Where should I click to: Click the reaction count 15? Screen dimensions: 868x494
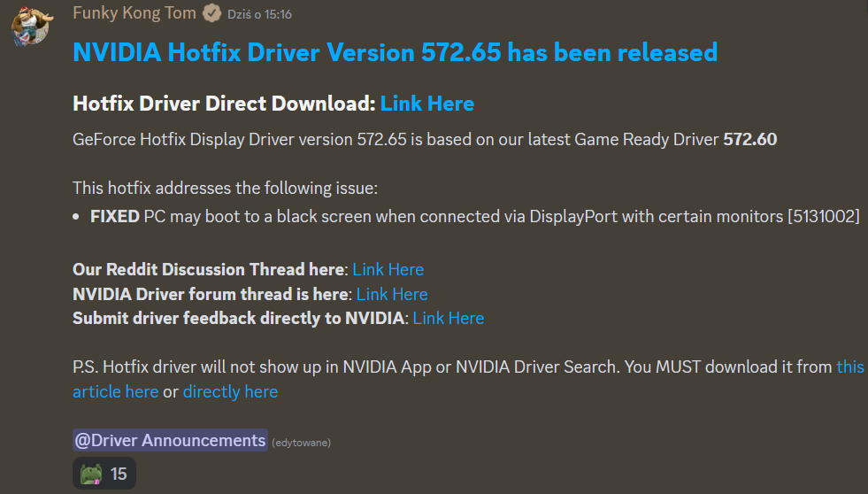[119, 475]
